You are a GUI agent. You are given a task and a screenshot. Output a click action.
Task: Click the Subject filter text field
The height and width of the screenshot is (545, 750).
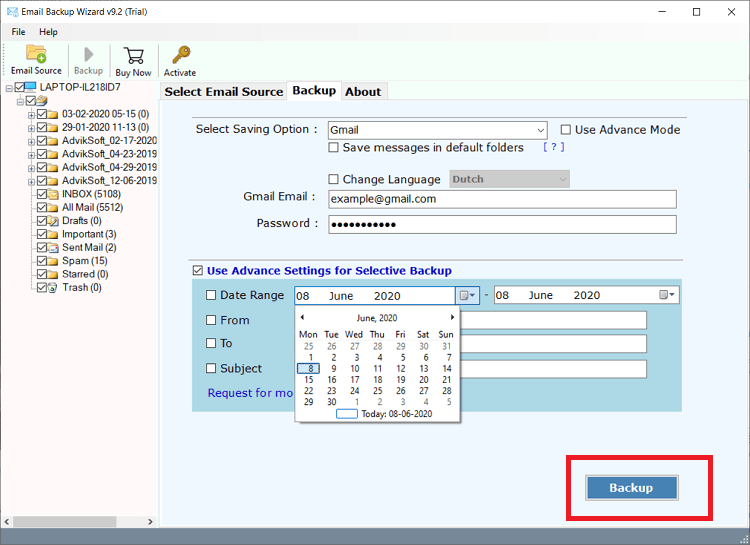click(553, 369)
